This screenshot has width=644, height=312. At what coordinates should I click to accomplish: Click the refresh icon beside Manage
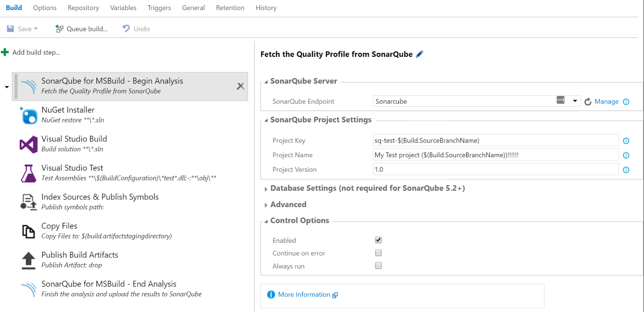pyautogui.click(x=588, y=102)
